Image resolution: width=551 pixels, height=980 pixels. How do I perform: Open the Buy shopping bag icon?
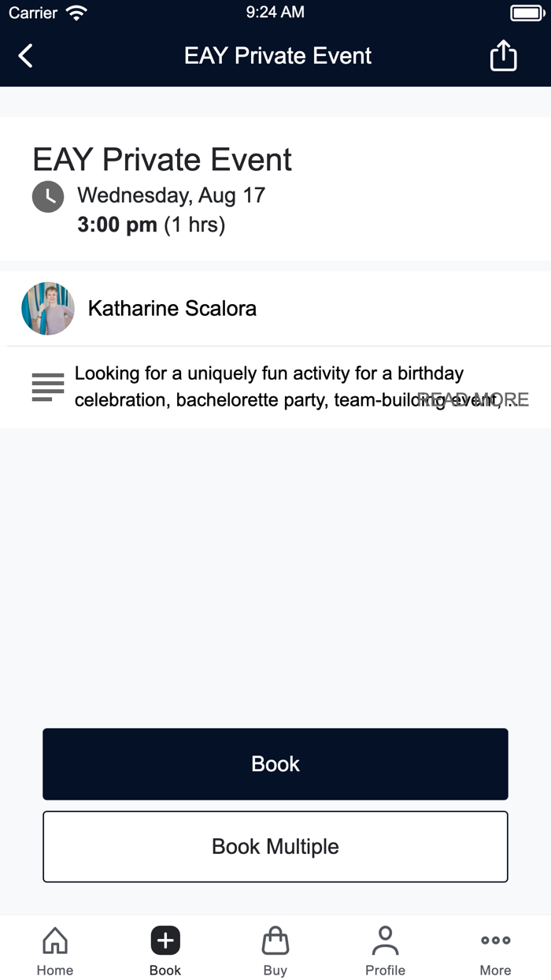pos(275,941)
